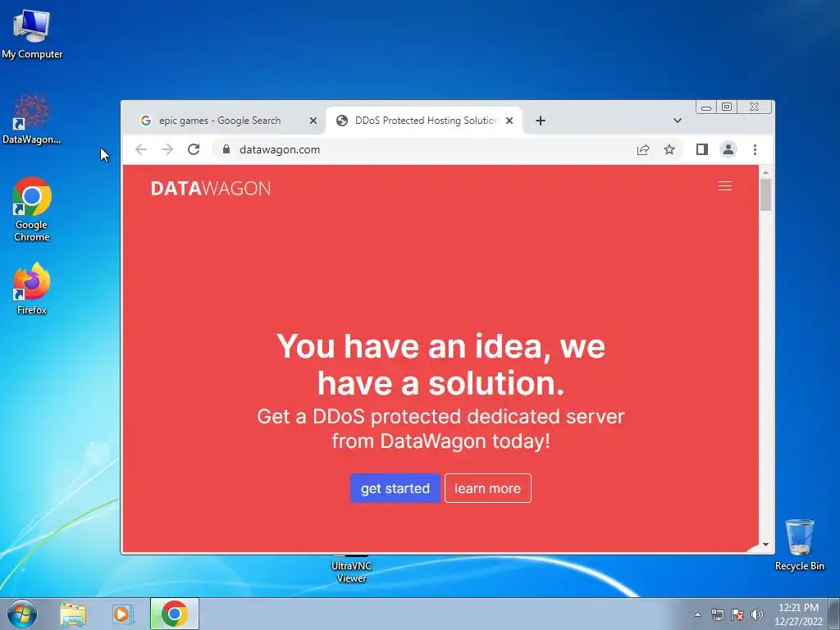Show hidden system tray icons
Viewport: 840px width, 630px height.
pyautogui.click(x=697, y=614)
